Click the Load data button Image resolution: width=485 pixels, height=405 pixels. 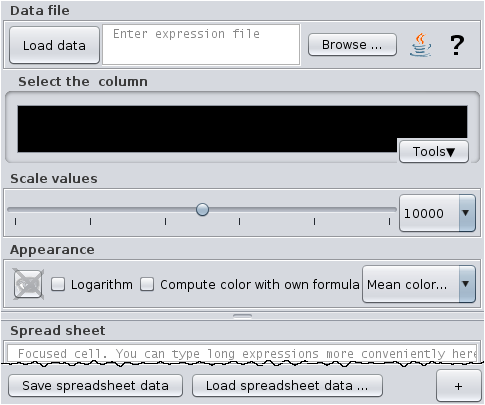click(x=54, y=45)
